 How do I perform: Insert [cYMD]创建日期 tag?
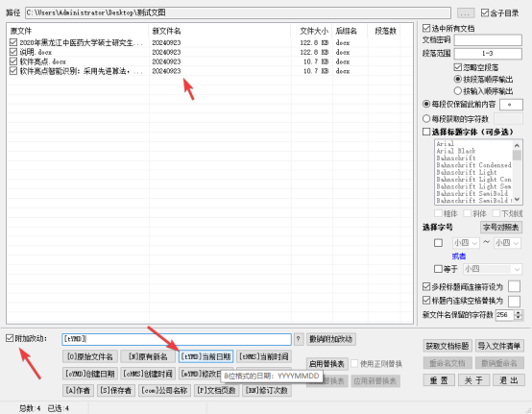90,374
